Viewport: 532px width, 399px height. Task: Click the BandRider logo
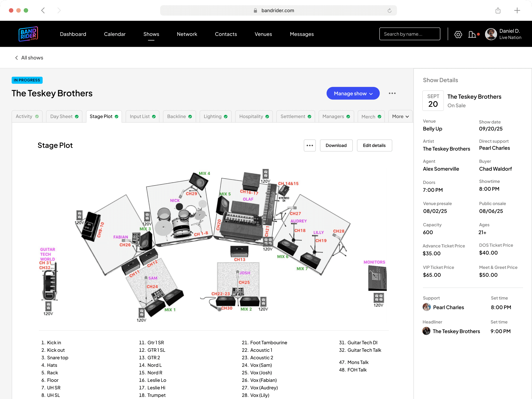(x=28, y=34)
